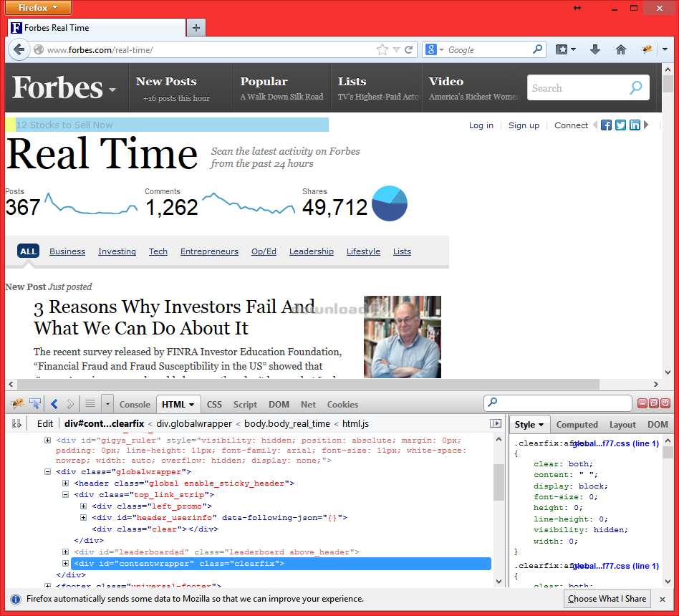Image resolution: width=679 pixels, height=616 pixels.
Task: Reload the Forbes Real Time page
Action: pos(408,50)
